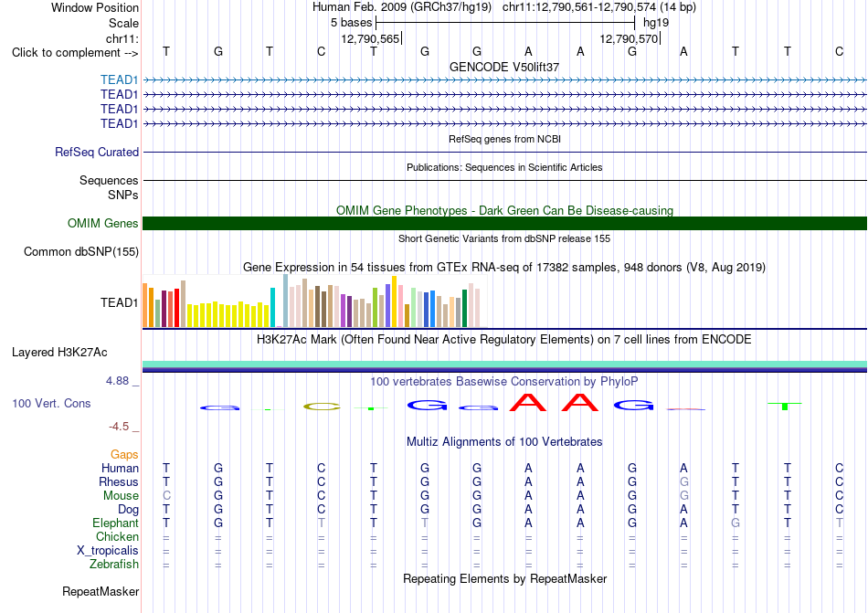Click the red bar in GTEx expression chart
Viewport: 868px width, 613px height.
pyautogui.click(x=176, y=308)
